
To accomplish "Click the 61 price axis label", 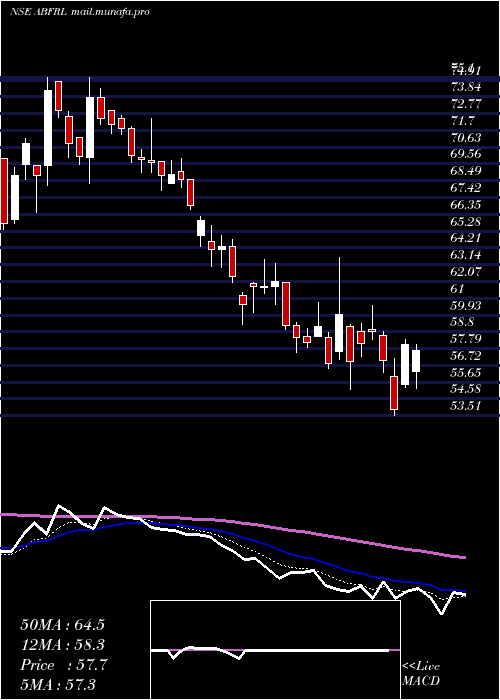I will coord(458,288).
